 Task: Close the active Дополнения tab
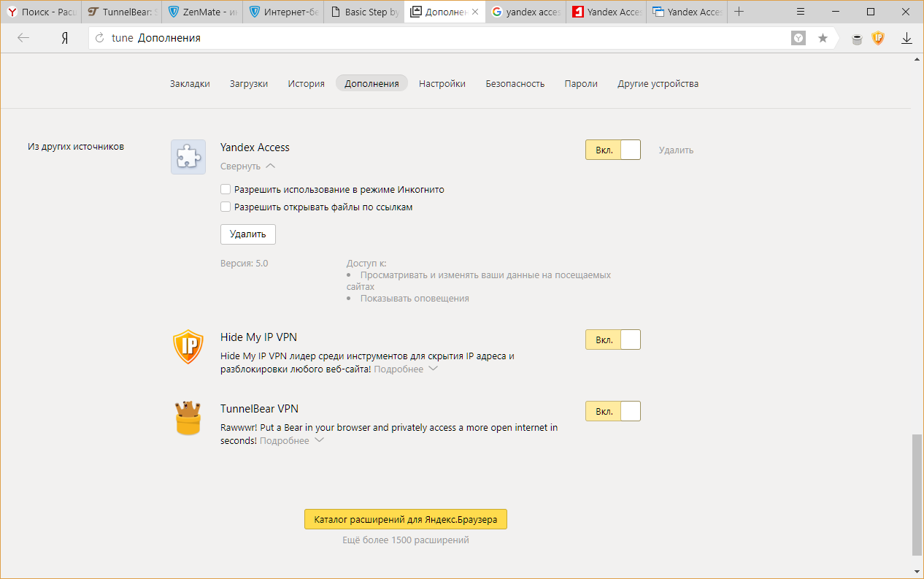[x=475, y=12]
